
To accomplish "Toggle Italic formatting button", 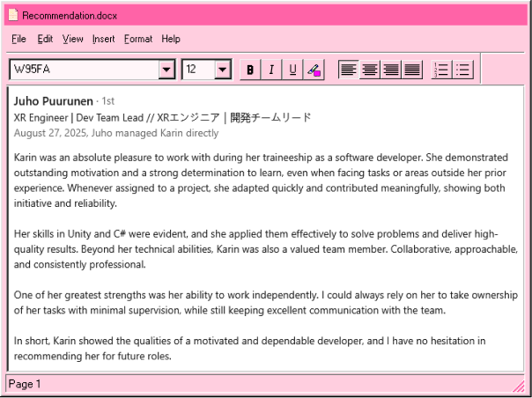I will coord(271,70).
